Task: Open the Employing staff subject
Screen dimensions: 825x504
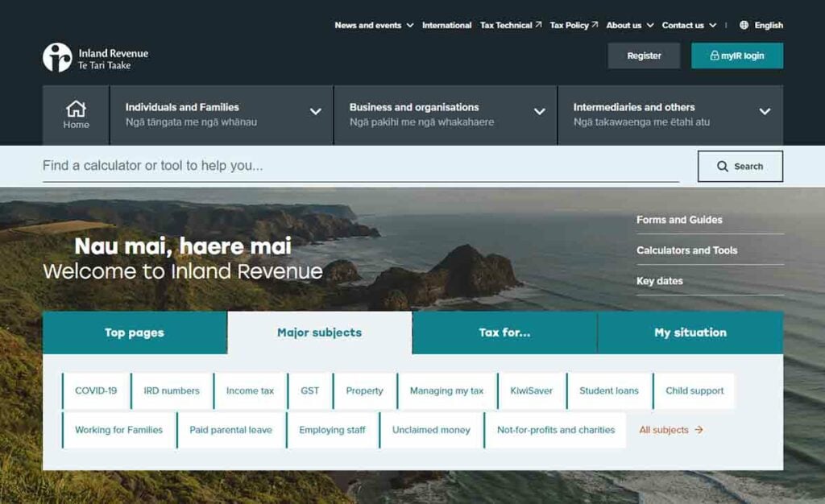Action: click(x=332, y=430)
